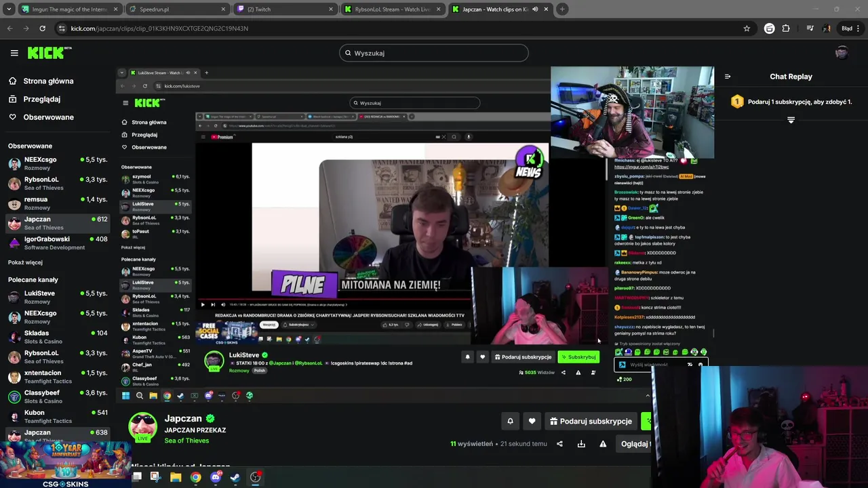
Task: Click the CSG Skins anniversary banner
Action: (x=66, y=465)
